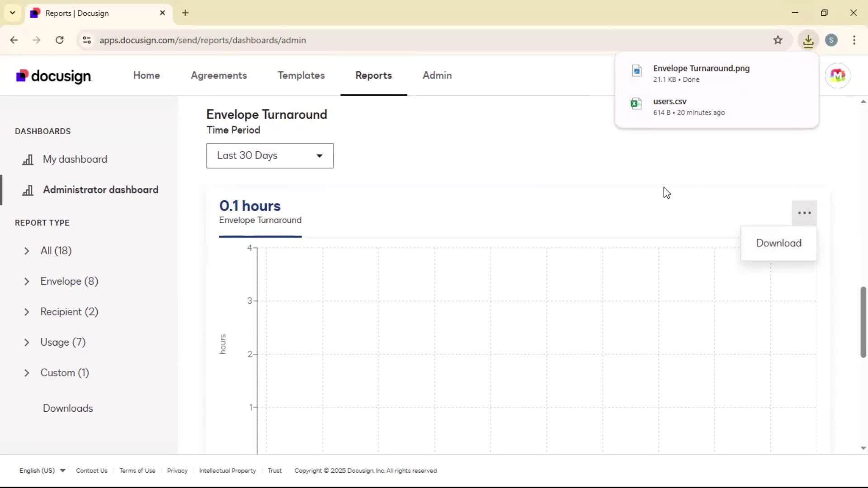Expand the Envelope (8) report type
Image resolution: width=868 pixels, height=488 pixels.
pyautogui.click(x=27, y=282)
